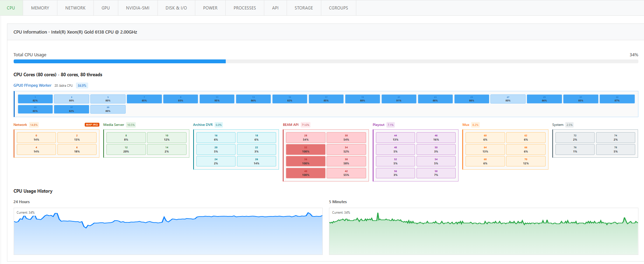Click Network core 2 tile at 13%
Image resolution: width=644 pixels, height=264 pixels.
(77, 137)
